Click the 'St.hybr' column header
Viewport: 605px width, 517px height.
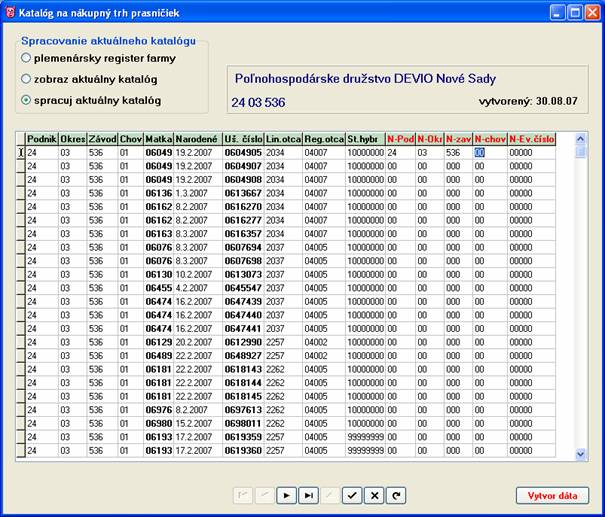click(x=366, y=139)
